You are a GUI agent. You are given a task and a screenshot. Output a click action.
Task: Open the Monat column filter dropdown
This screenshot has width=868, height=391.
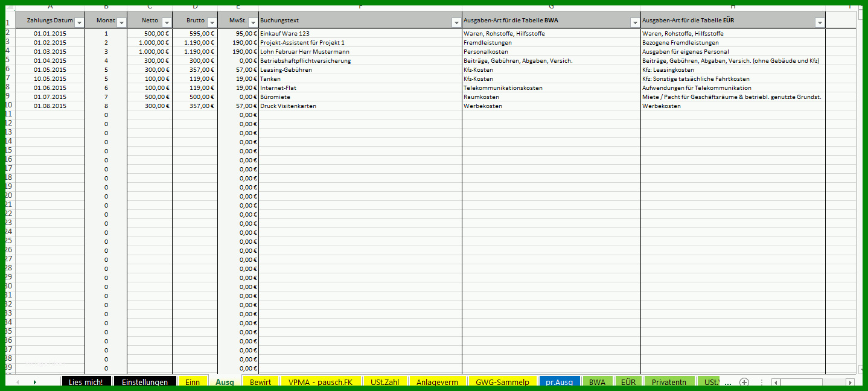(x=121, y=22)
